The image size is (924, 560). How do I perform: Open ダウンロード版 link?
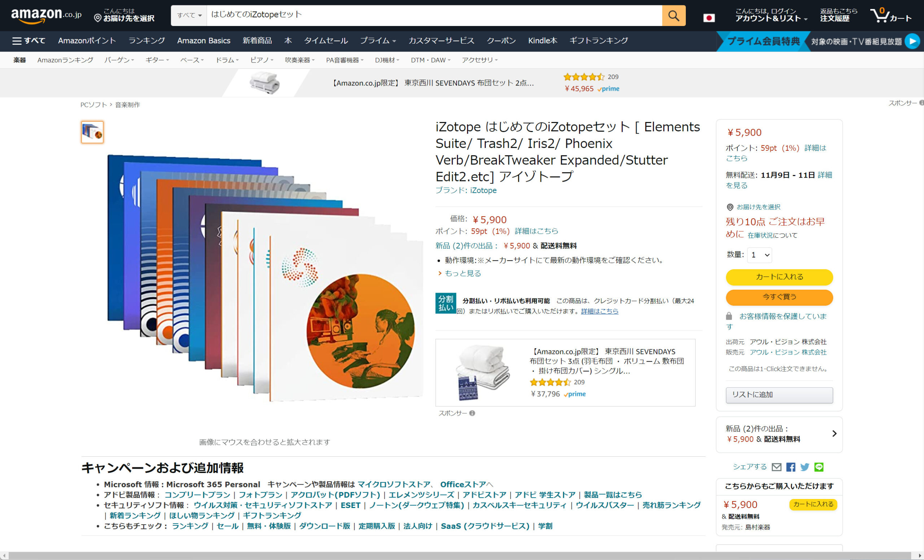tap(324, 526)
